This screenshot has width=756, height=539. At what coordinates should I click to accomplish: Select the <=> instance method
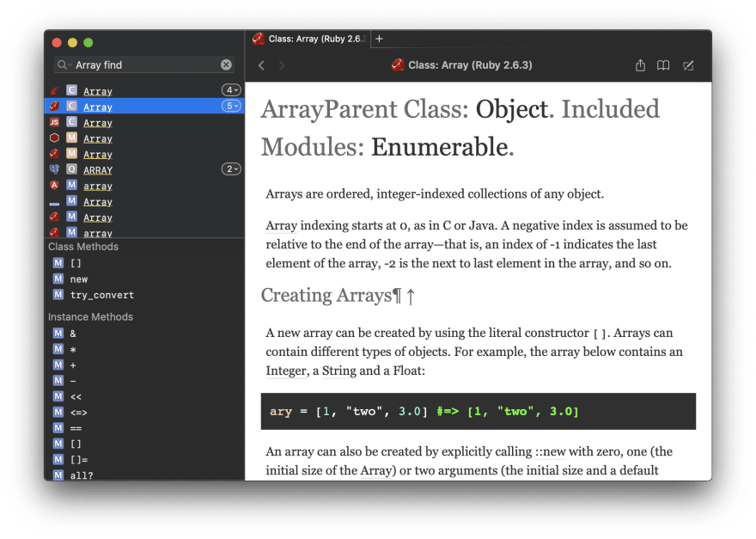click(x=79, y=412)
